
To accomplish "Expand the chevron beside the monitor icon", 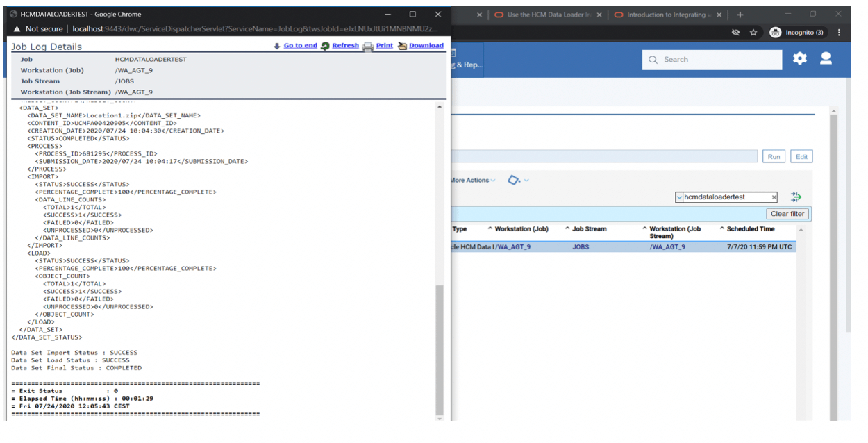I will tap(526, 181).
